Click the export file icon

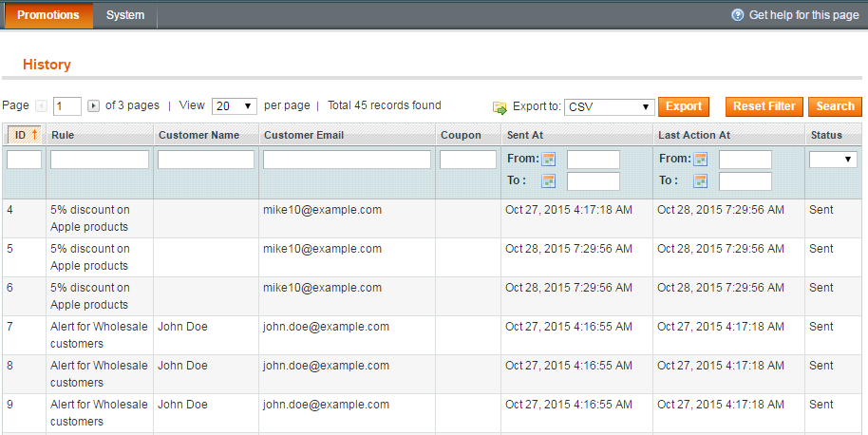tap(500, 107)
